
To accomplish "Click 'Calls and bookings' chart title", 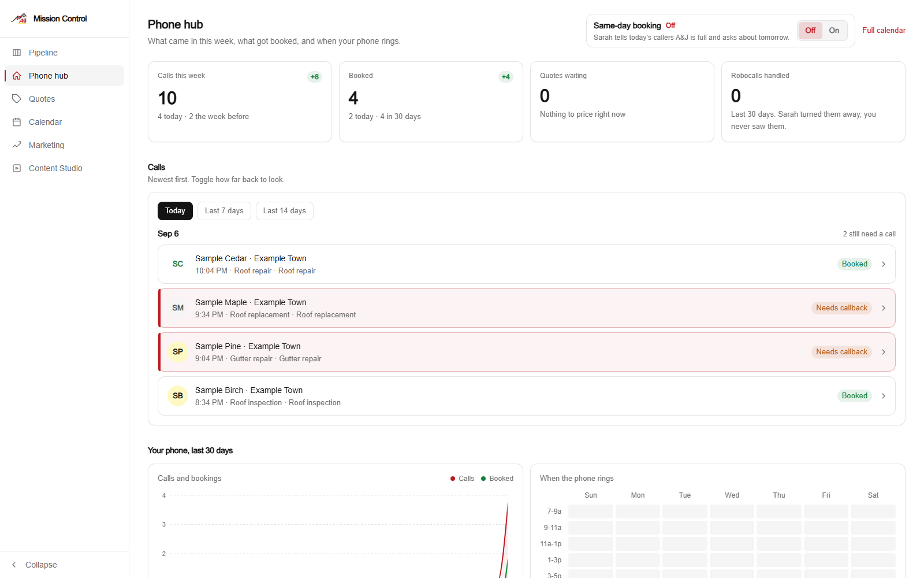I will (189, 479).
